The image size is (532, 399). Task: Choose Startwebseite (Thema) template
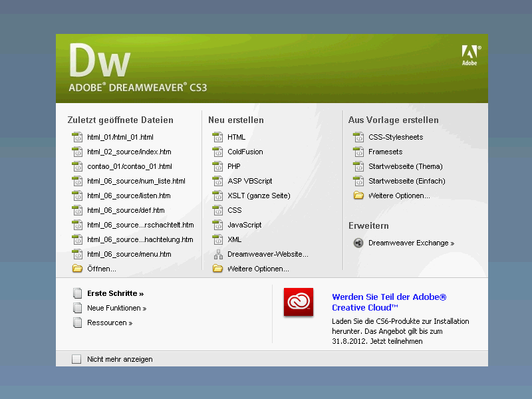point(406,167)
